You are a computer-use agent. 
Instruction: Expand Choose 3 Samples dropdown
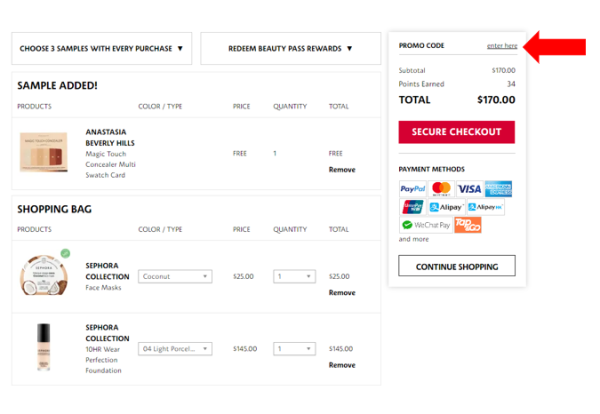click(x=102, y=48)
